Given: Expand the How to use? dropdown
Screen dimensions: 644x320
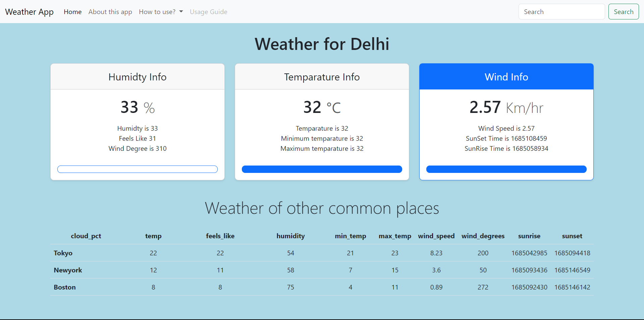Looking at the screenshot, I should click(161, 12).
